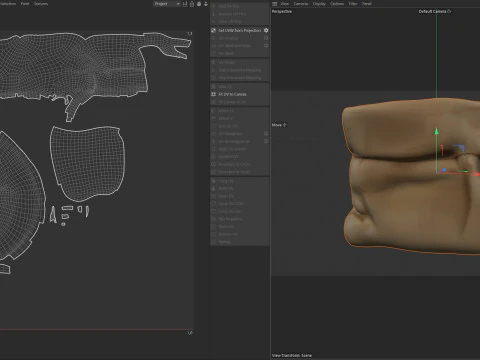The height and width of the screenshot is (360, 480).
Task: Open the Set UVW from Projection settings gear
Action: click(x=266, y=30)
